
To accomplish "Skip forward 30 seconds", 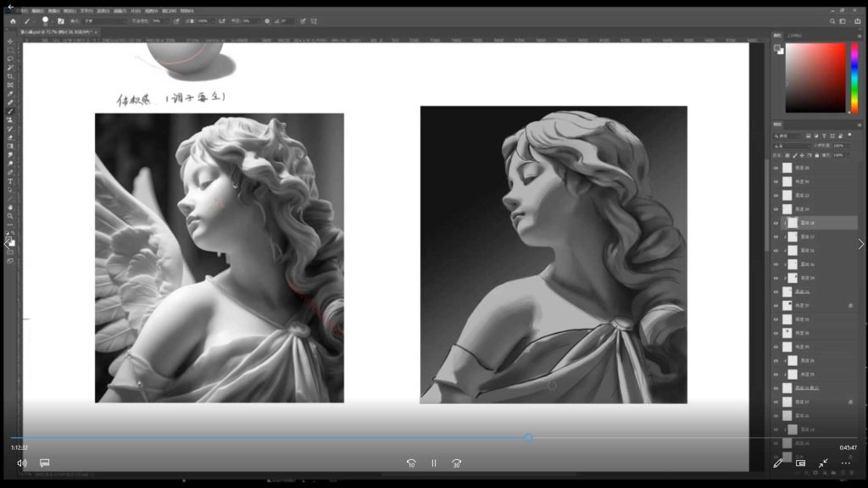I will 456,463.
